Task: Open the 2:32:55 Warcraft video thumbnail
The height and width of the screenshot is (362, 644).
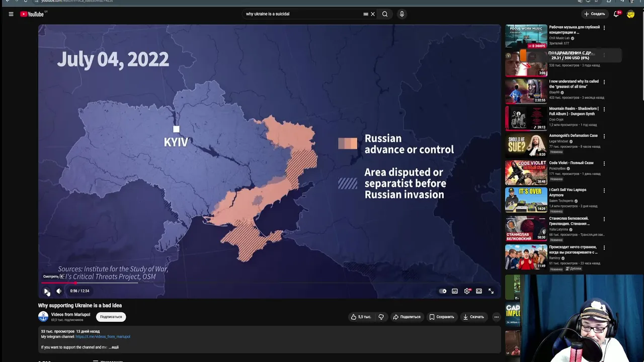Action: (526, 91)
